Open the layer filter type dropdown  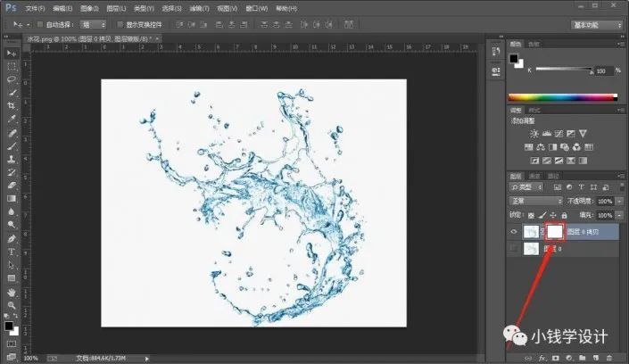tap(526, 187)
